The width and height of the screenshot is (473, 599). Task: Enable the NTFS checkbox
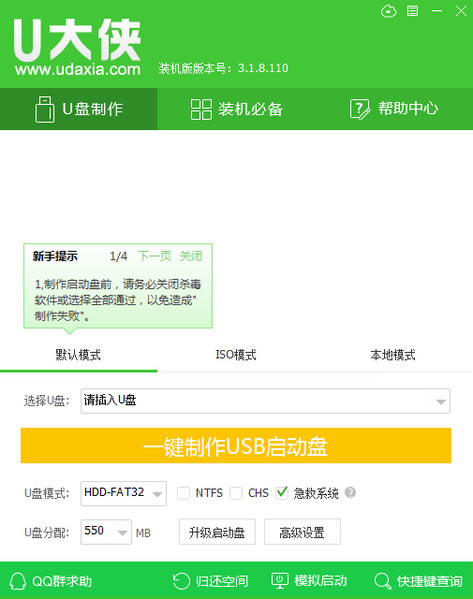coord(183,493)
